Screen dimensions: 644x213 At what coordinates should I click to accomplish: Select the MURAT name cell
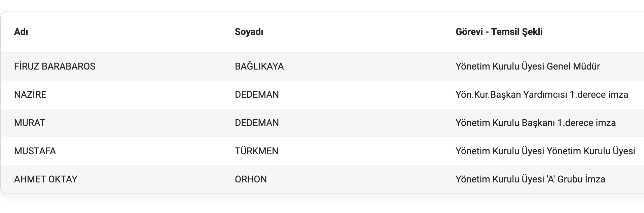30,123
